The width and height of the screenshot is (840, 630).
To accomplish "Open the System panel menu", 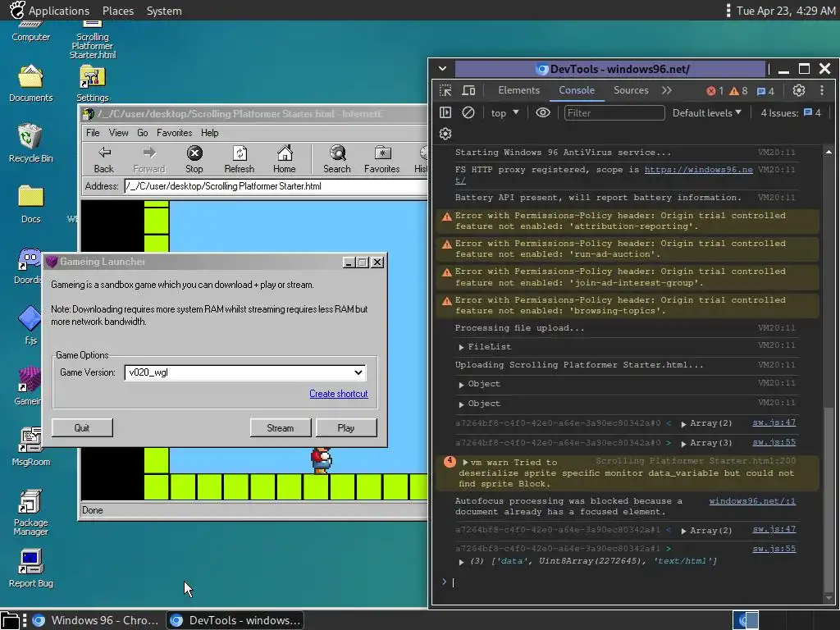I will pos(164,11).
